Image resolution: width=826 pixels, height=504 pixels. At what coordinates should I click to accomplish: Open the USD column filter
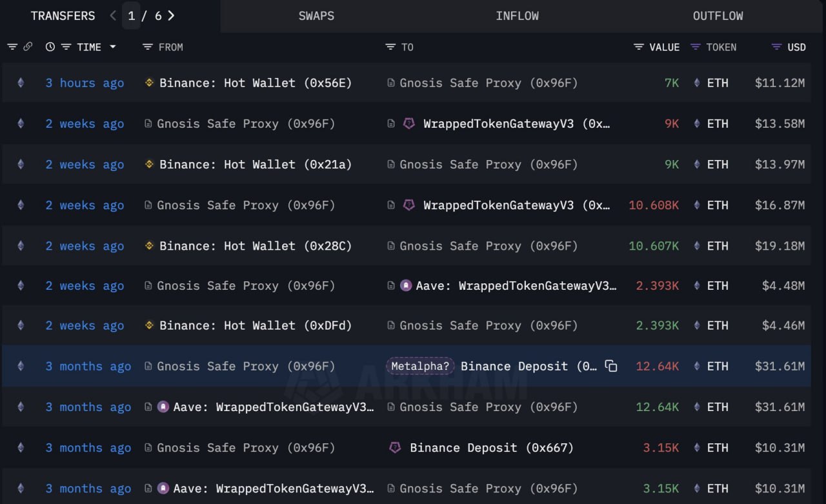(x=777, y=47)
